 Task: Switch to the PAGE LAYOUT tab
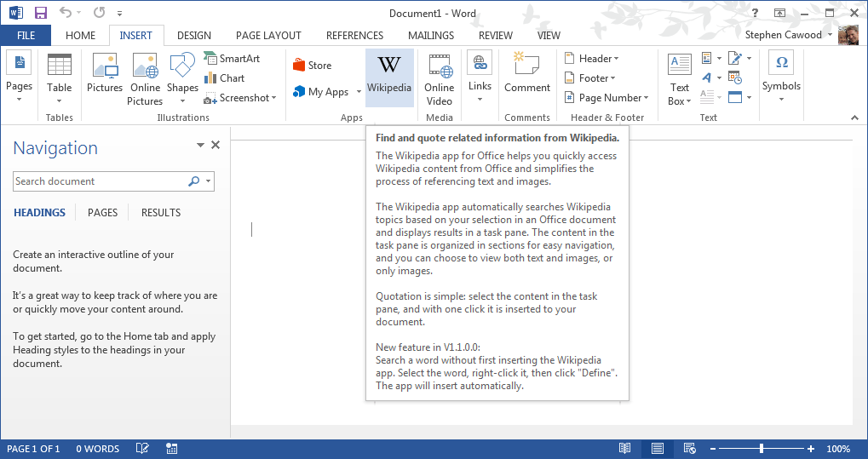pos(268,36)
